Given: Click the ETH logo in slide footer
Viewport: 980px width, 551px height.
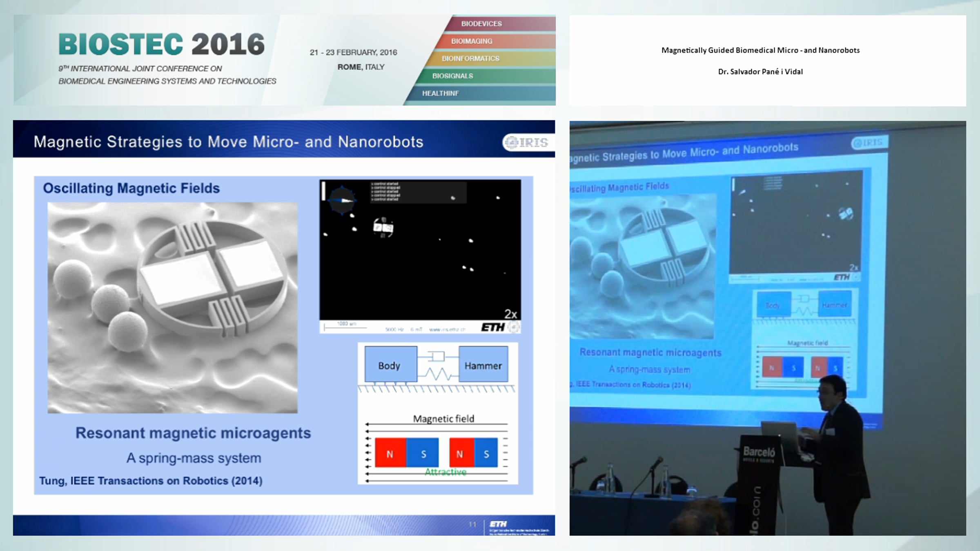Looking at the screenshot, I should tap(498, 524).
